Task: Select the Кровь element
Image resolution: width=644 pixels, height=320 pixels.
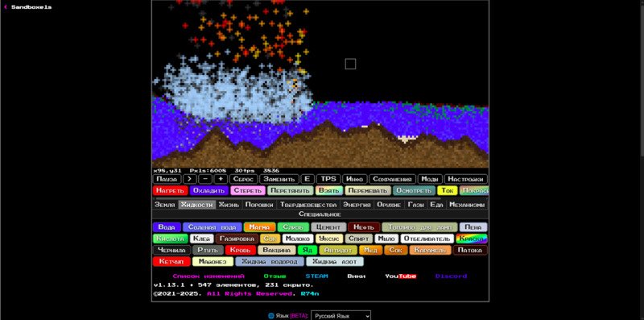Action: [240, 250]
